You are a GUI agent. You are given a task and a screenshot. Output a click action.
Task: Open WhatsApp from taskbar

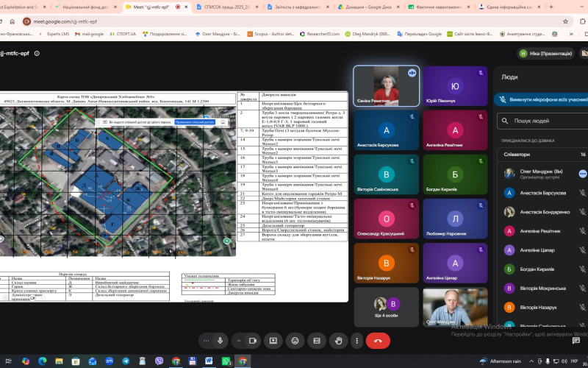226,361
